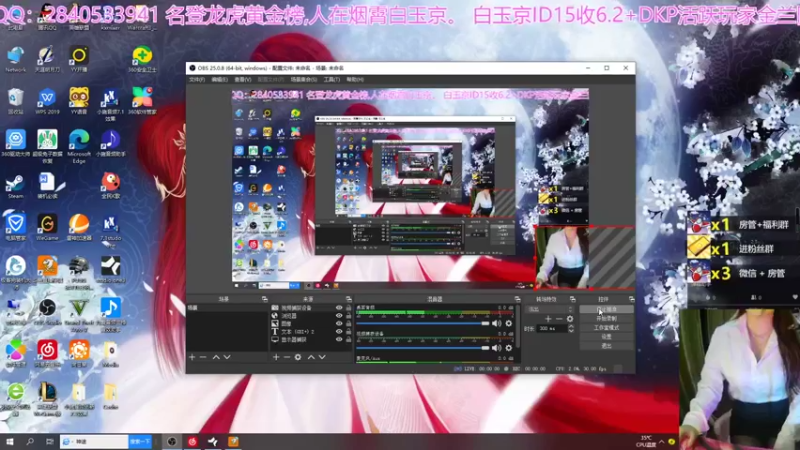
Task: Select the 场景 entry in Scenes list
Action: click(227, 308)
